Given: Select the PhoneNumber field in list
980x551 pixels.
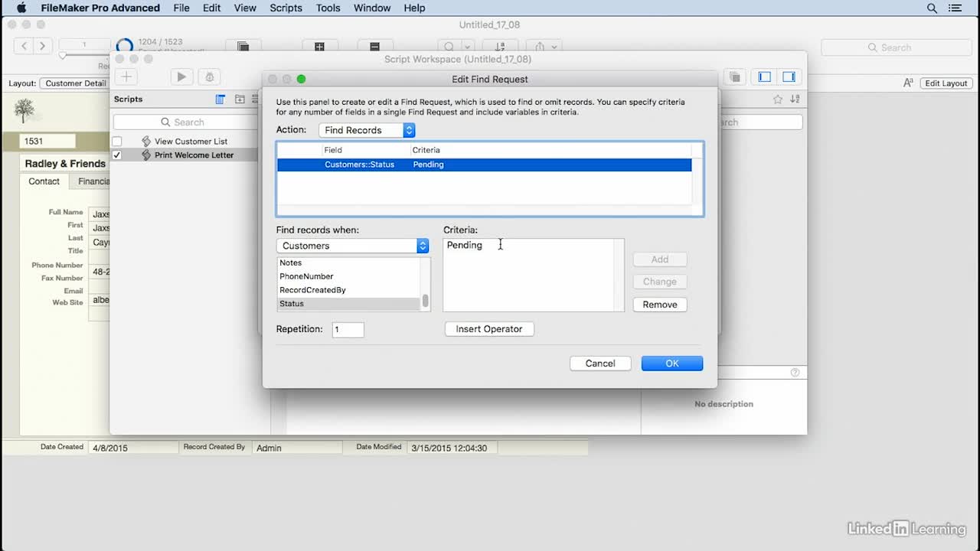Looking at the screenshot, I should (348, 276).
